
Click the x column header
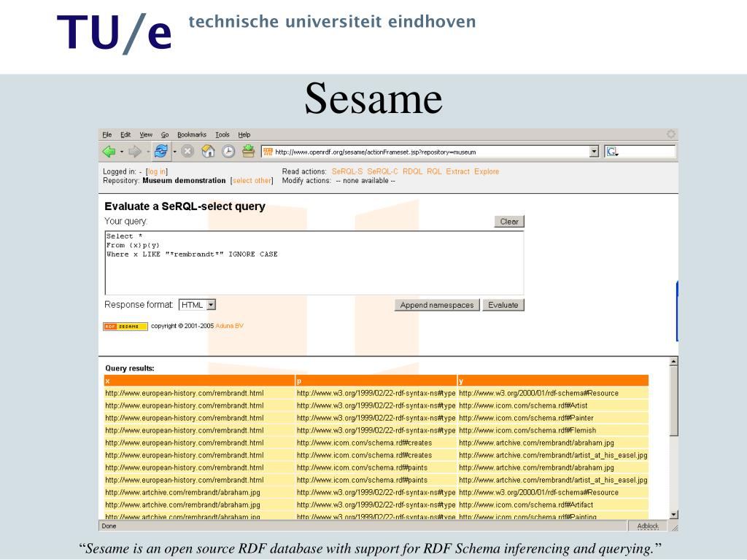coord(199,381)
